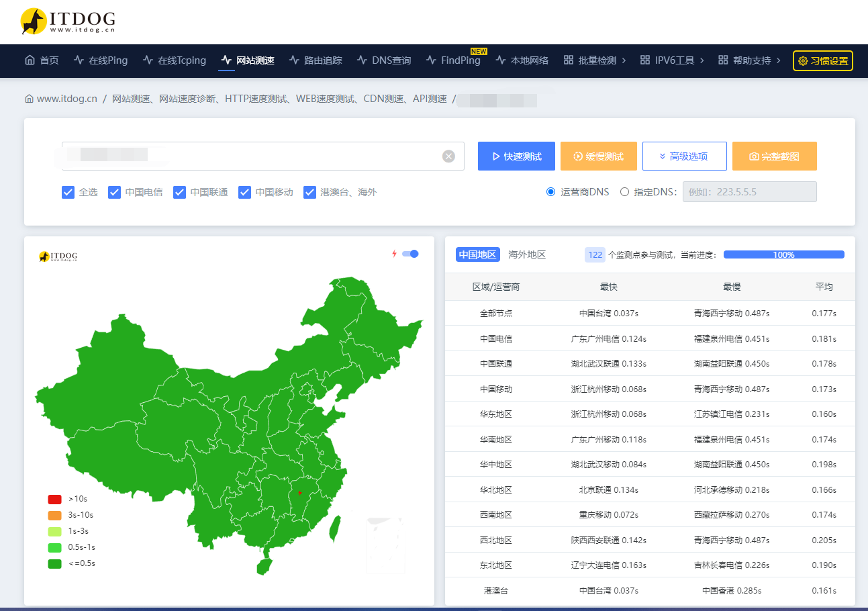The width and height of the screenshot is (868, 611).
Task: Click the gear icon in 习惯设置
Action: (803, 61)
